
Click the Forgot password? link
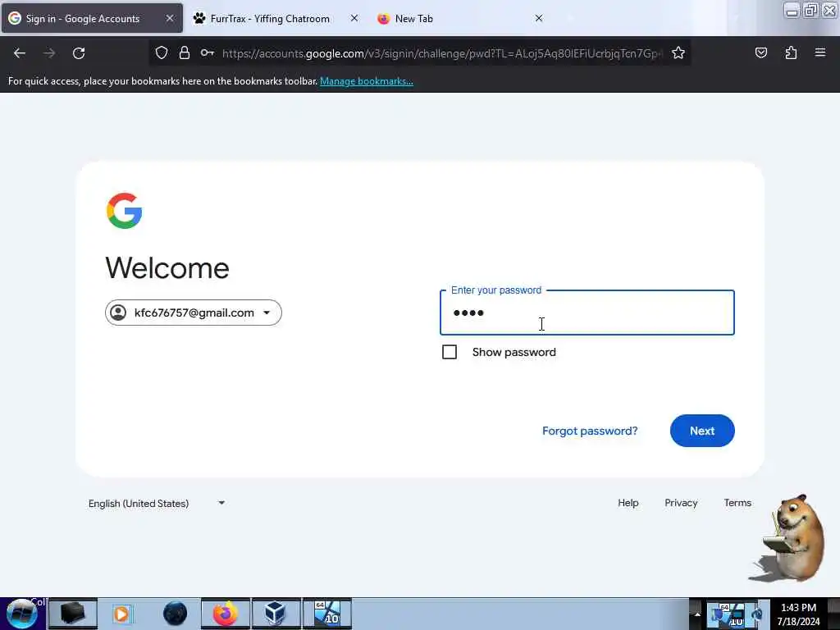click(590, 431)
